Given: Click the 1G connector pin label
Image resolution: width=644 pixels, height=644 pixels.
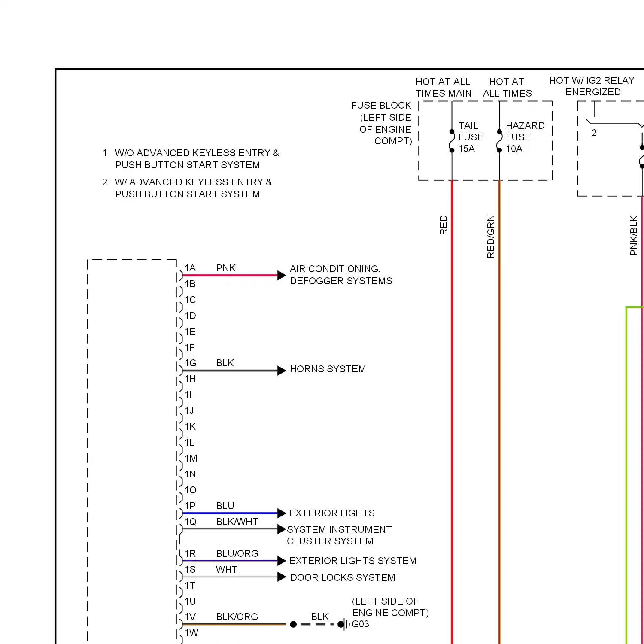Looking at the screenshot, I should point(190,363).
